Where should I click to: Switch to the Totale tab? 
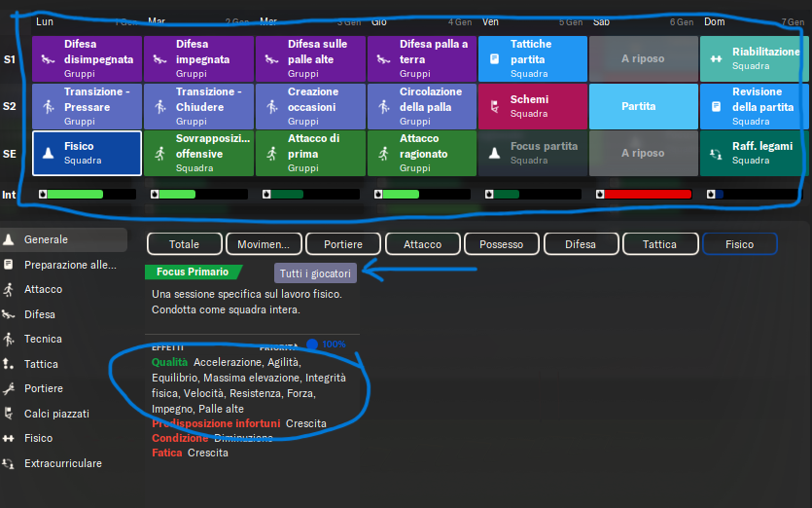(x=184, y=243)
